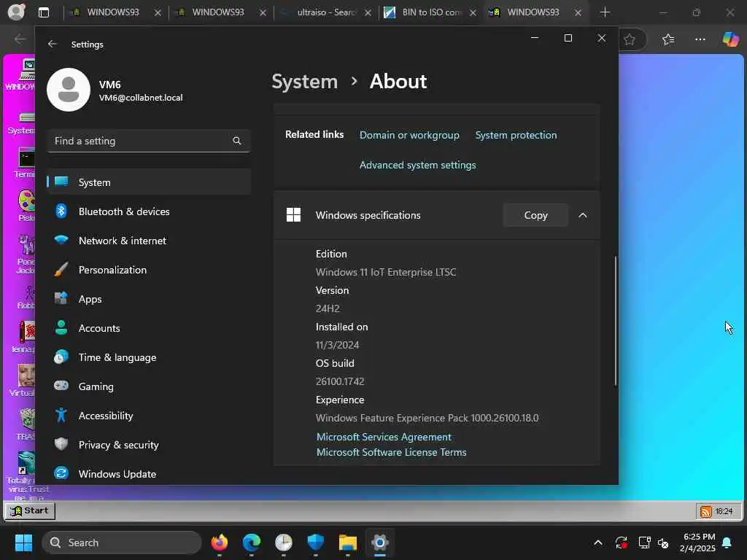
Task: Go to Time & language settings
Action: 149,357
